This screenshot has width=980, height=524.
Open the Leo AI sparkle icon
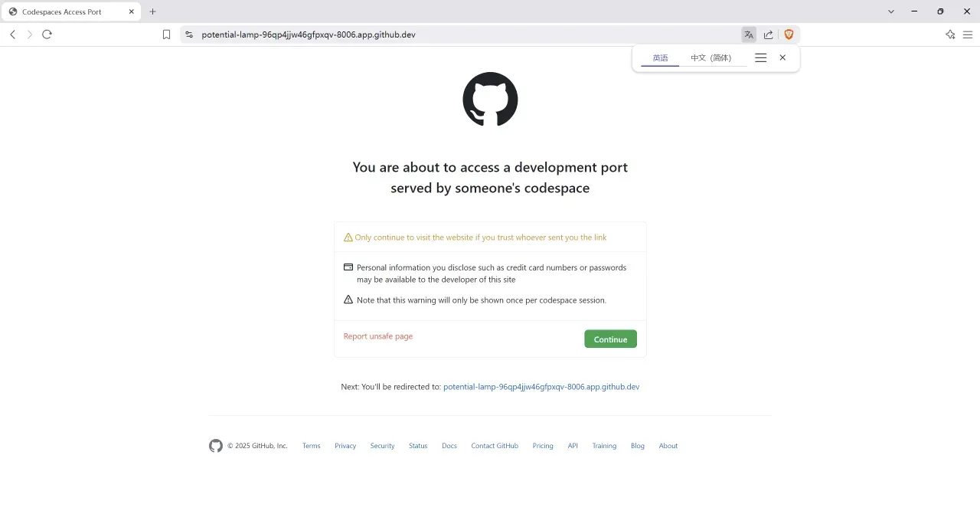click(x=950, y=34)
